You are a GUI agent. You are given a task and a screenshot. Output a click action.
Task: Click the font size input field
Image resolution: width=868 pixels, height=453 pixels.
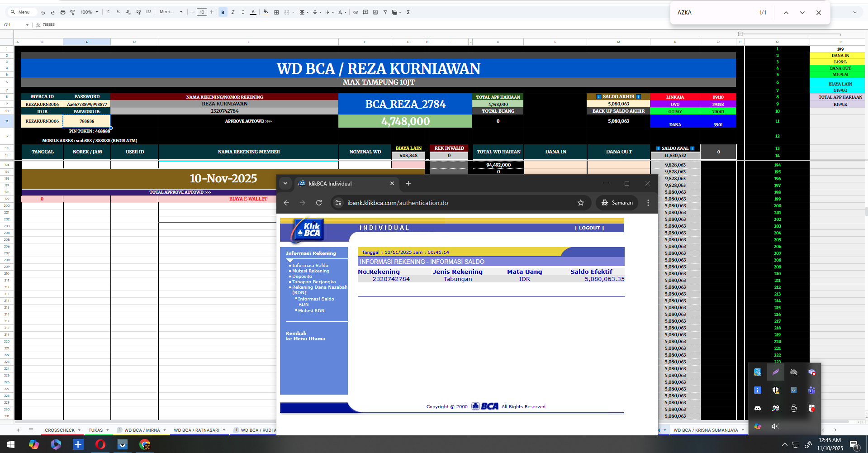(202, 12)
